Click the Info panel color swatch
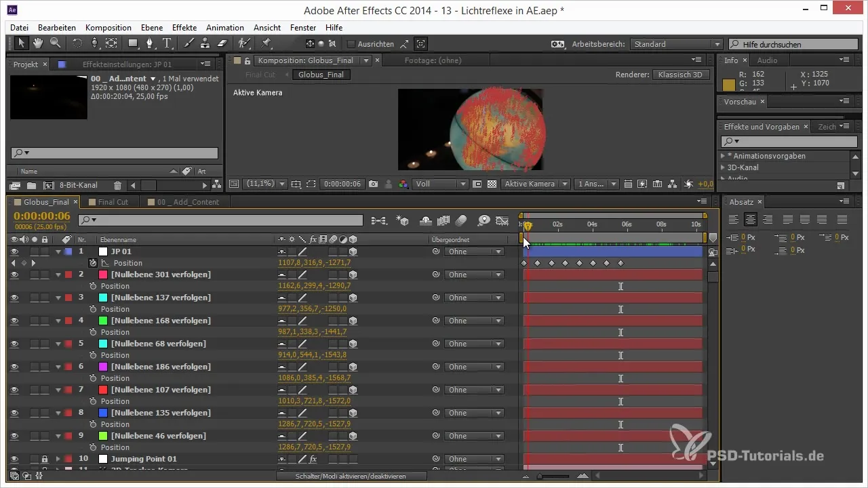Screen dimensions: 868x488 click(x=729, y=85)
